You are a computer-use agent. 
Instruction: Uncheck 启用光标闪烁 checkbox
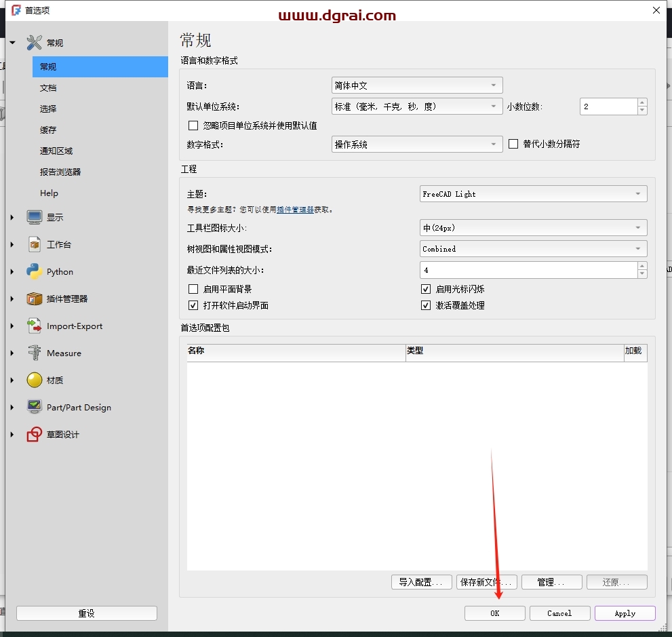click(x=426, y=289)
